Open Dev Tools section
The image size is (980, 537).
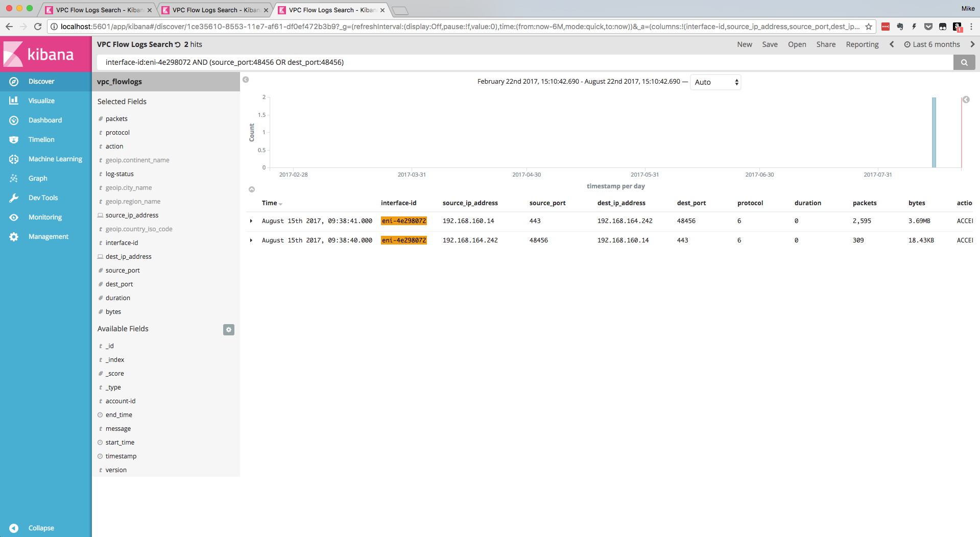[45, 198]
